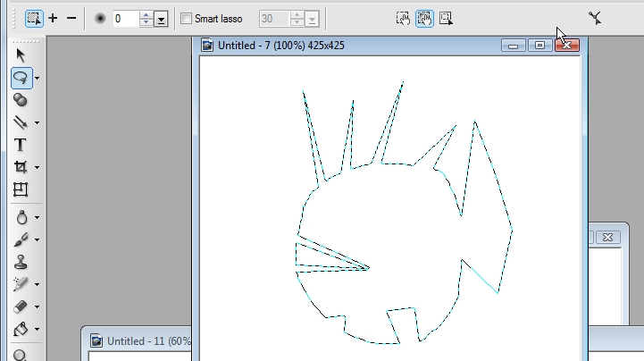Select the Bucket Fill tool

tap(21, 329)
